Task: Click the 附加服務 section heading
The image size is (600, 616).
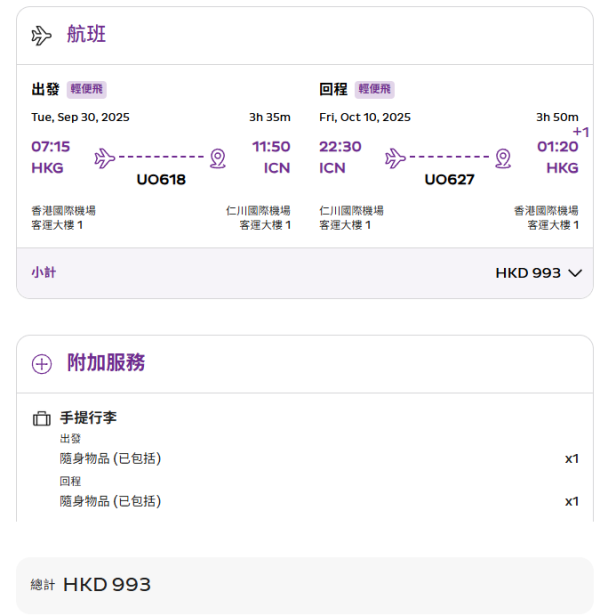Action: [106, 362]
